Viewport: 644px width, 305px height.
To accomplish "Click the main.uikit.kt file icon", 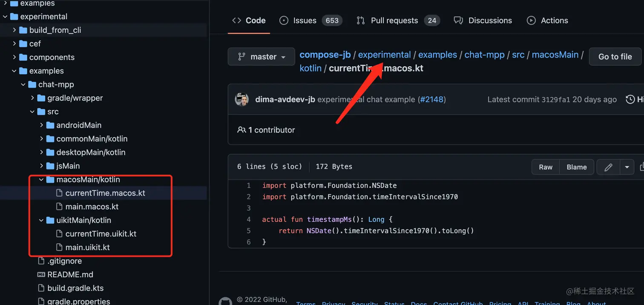I will (x=59, y=247).
